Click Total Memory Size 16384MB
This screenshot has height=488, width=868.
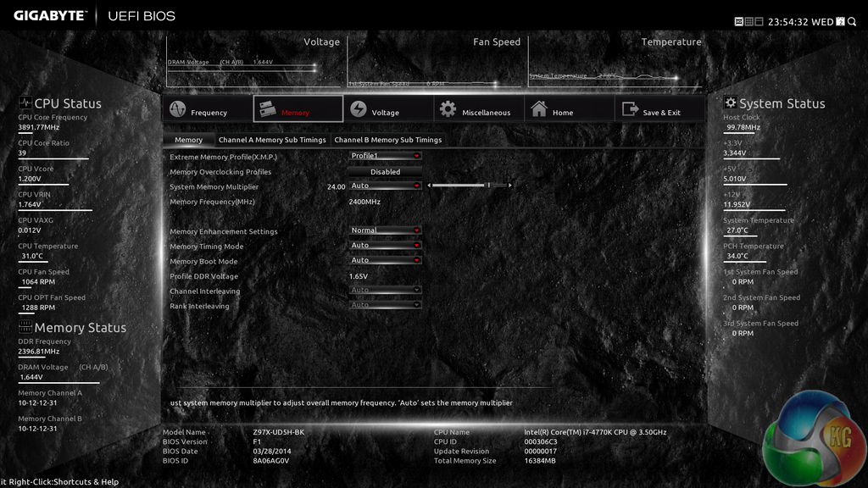click(x=540, y=460)
